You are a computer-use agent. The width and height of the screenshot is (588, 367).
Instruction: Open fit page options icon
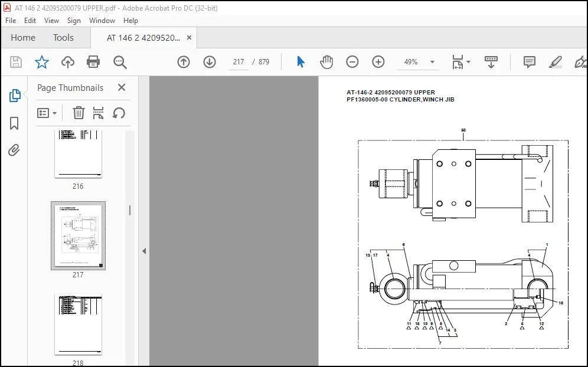[458, 62]
